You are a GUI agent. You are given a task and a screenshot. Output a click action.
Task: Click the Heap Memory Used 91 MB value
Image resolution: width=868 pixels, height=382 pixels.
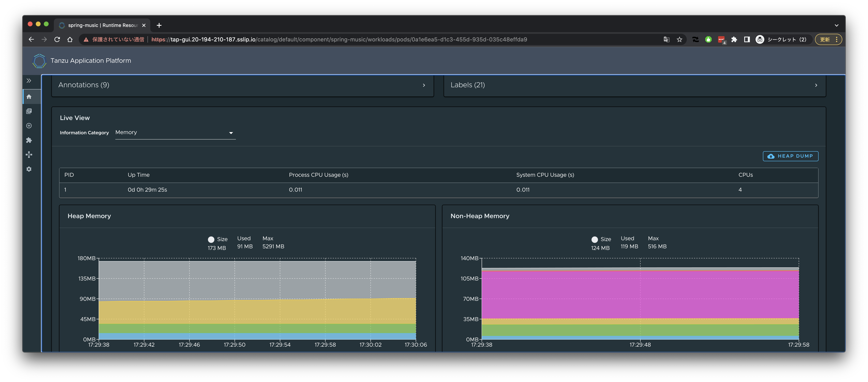245,246
